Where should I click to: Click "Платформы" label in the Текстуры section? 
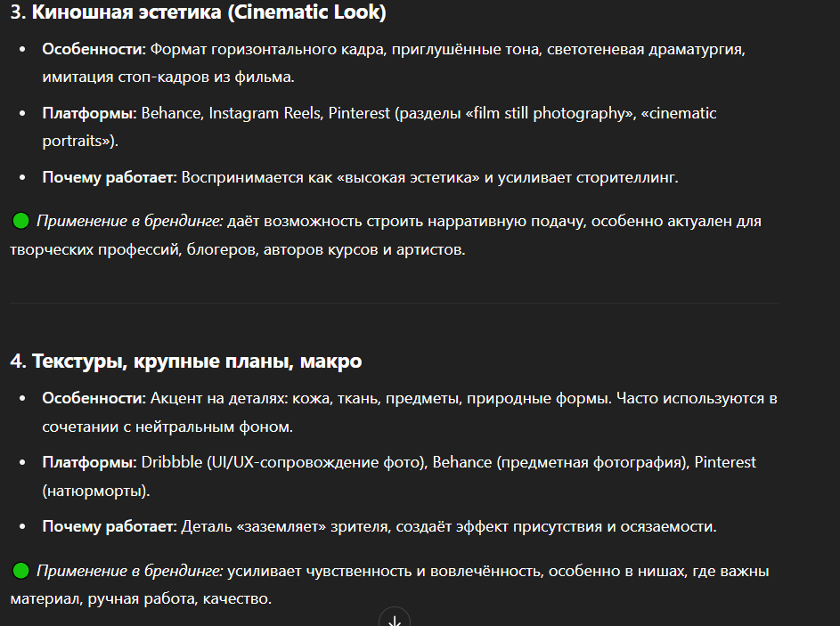tap(87, 462)
